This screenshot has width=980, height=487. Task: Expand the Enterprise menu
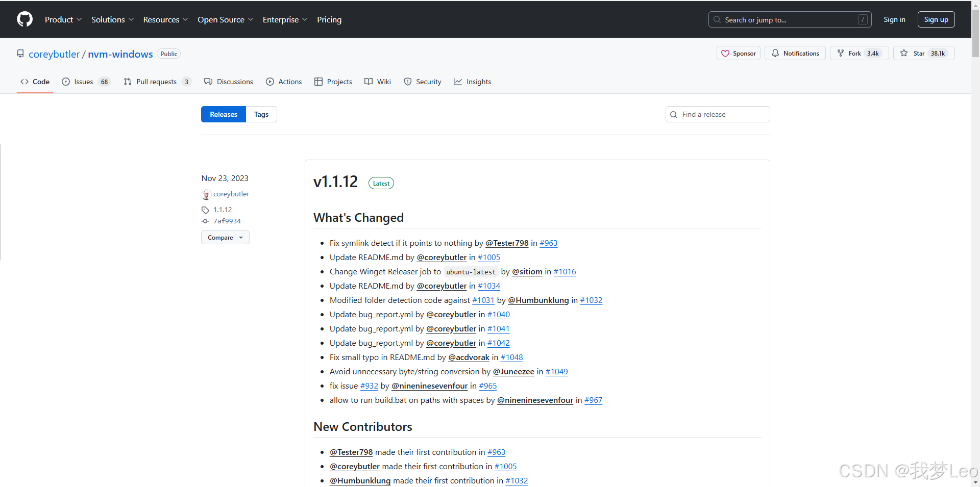coord(285,19)
